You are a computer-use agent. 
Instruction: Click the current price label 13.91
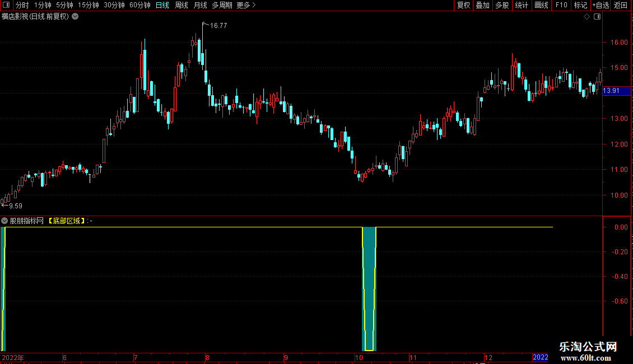[x=616, y=91]
